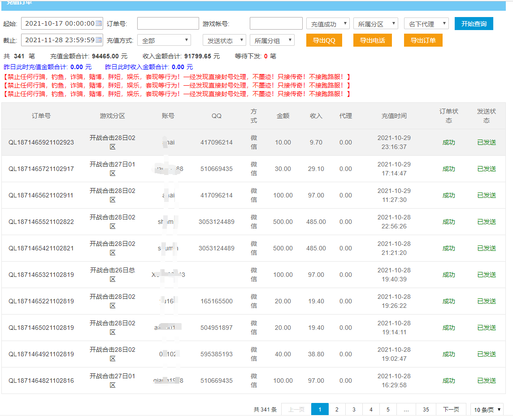Go to page 2 of results
Viewport: 513px width, 420px height.
pos(337,409)
